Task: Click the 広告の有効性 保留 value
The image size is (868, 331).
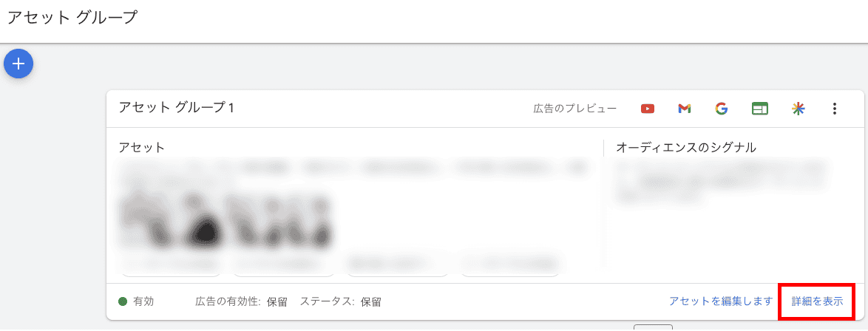Action: tap(277, 302)
